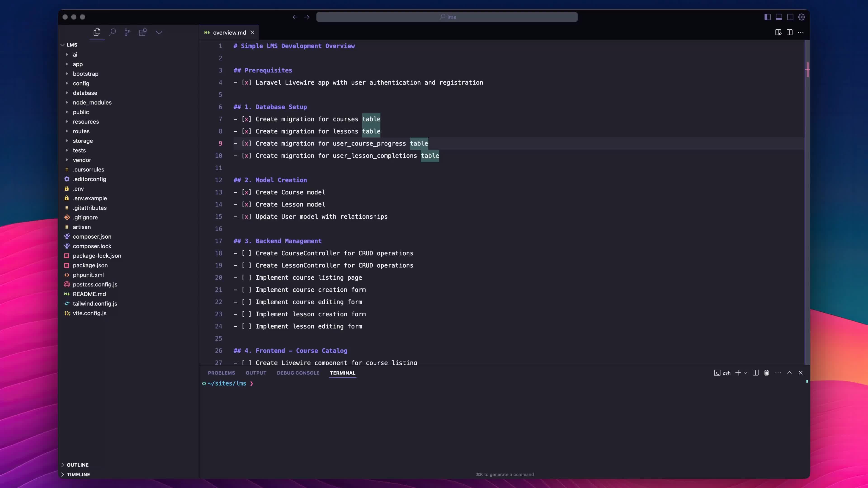Open the Source Control view icon
Screen dimensions: 868x488
[x=127, y=32]
